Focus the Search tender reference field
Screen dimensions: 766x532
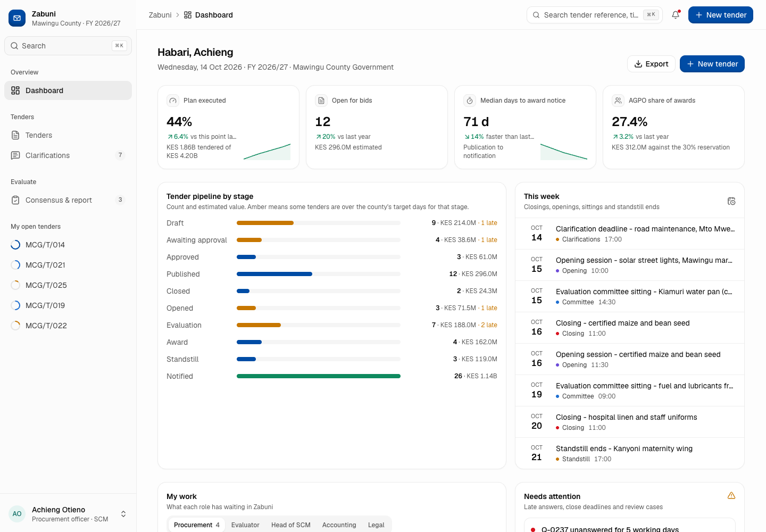pyautogui.click(x=595, y=15)
